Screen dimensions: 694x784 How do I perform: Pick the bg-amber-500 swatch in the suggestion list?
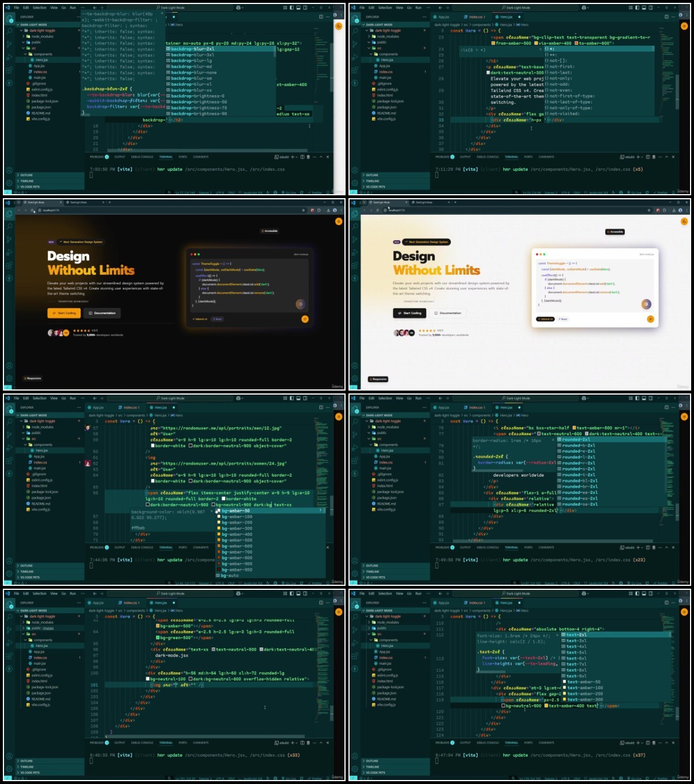219,540
